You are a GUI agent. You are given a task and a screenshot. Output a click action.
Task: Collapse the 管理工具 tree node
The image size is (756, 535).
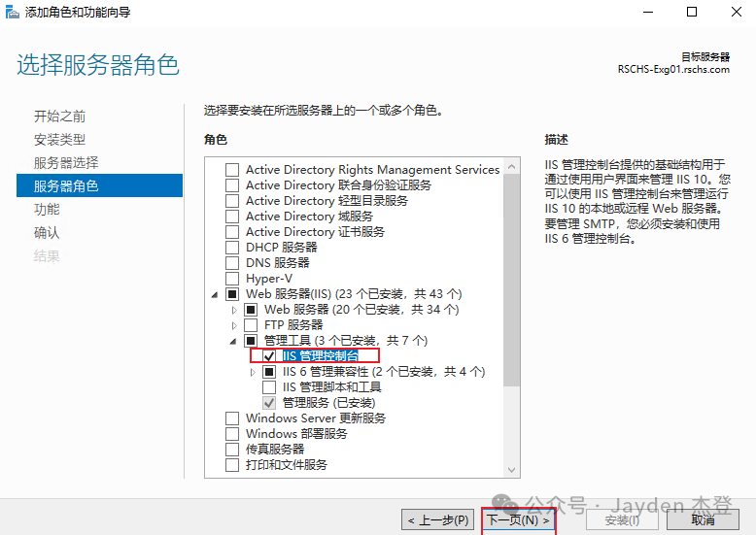click(x=233, y=341)
